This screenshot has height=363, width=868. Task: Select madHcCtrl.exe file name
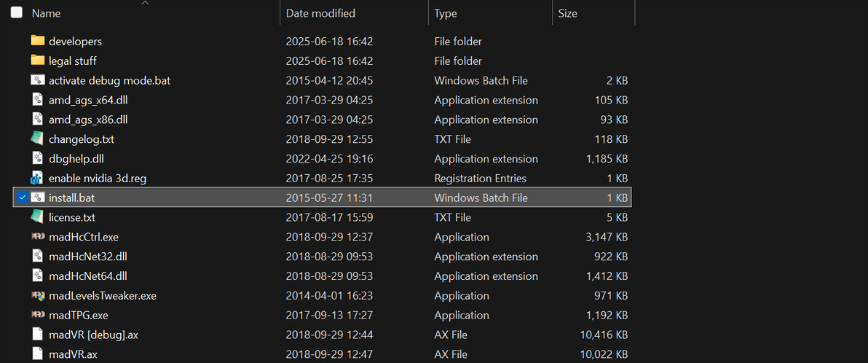click(x=84, y=237)
